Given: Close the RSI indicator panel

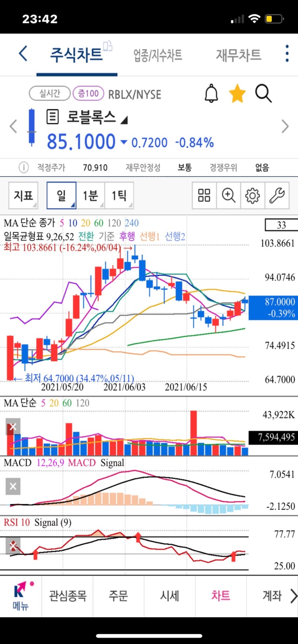Looking at the screenshot, I should tap(13, 546).
